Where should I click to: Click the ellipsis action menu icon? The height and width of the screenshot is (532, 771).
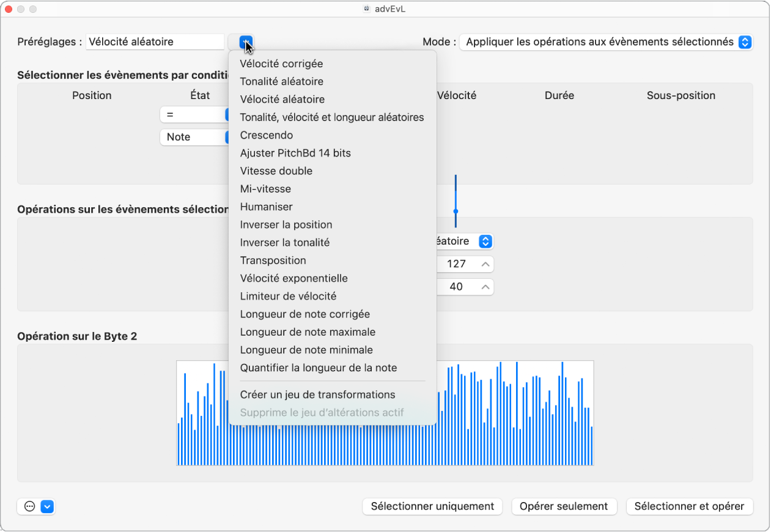(29, 506)
